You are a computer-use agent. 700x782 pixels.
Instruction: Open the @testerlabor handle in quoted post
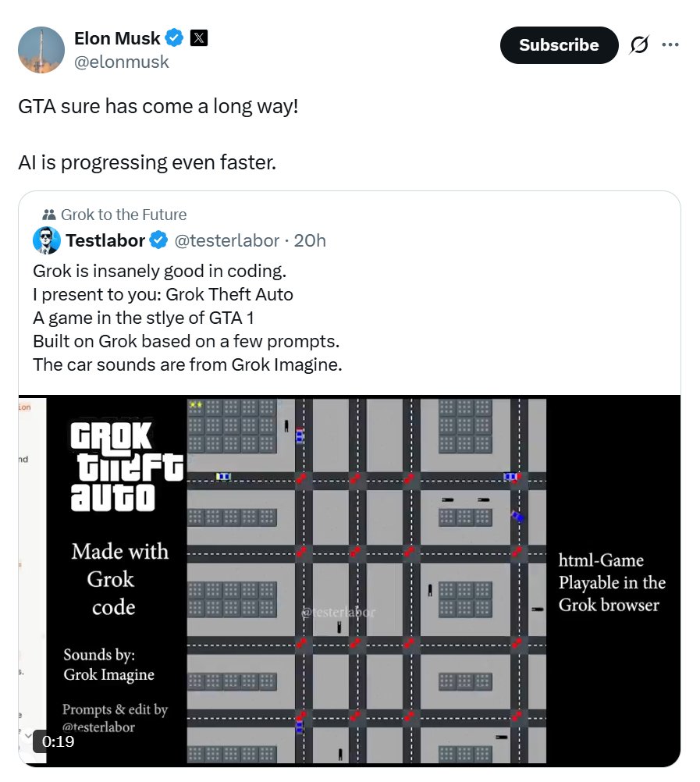point(227,240)
